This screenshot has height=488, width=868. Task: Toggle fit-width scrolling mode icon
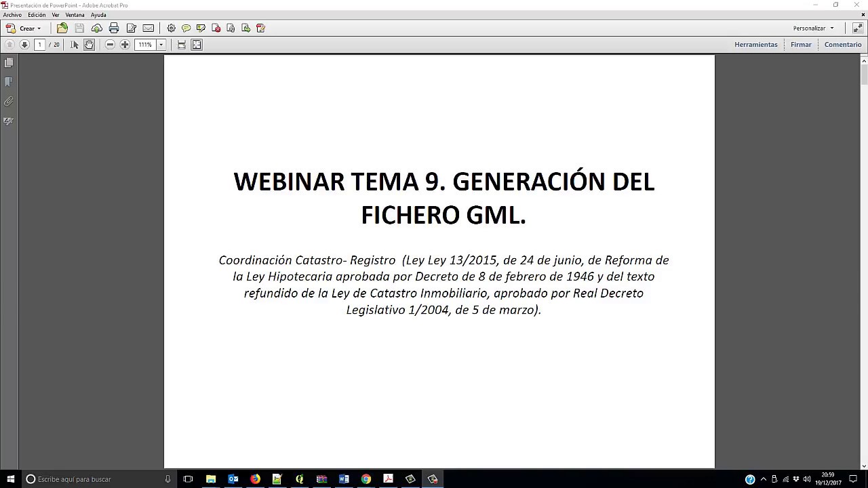tap(182, 44)
